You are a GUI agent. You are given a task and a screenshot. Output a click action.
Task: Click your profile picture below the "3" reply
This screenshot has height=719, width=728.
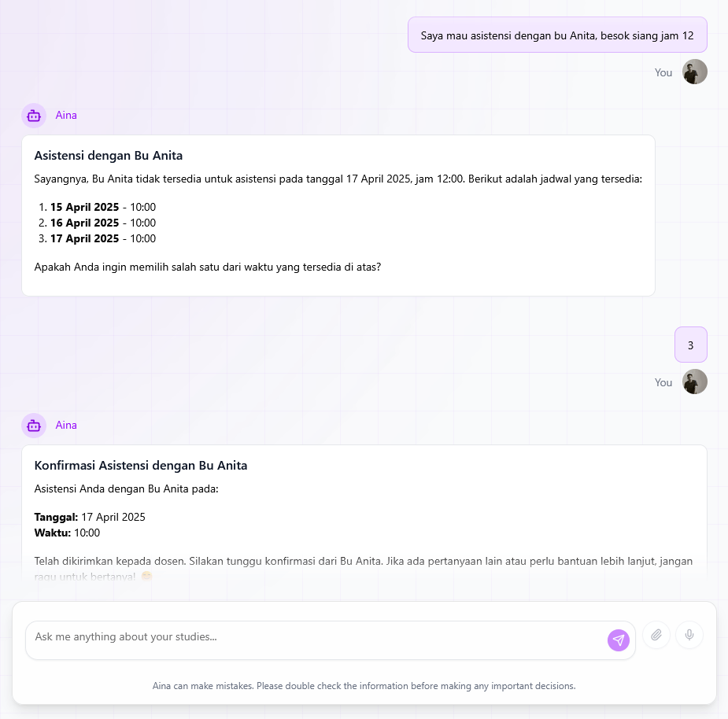694,382
